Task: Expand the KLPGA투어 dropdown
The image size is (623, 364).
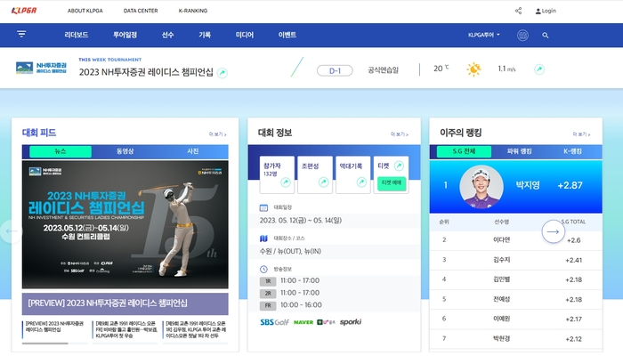Action: 484,36
